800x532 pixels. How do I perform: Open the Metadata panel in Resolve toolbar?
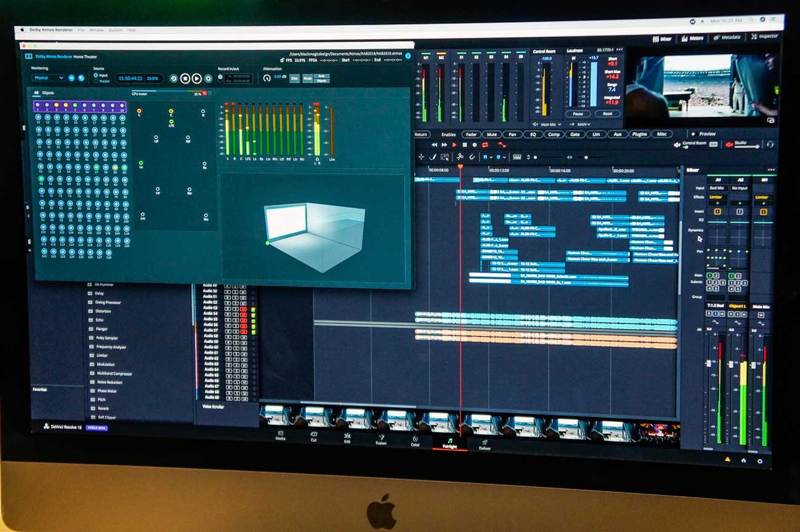pyautogui.click(x=726, y=38)
